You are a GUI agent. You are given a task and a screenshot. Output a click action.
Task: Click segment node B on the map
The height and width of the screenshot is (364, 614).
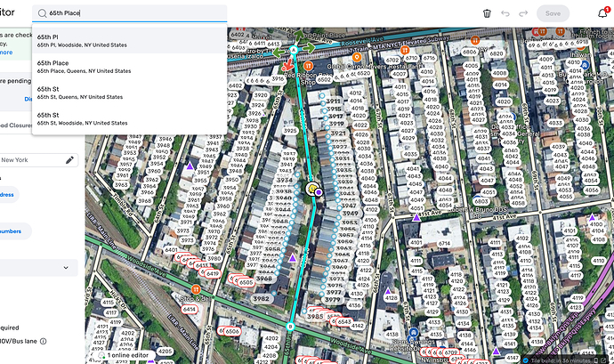290,327
